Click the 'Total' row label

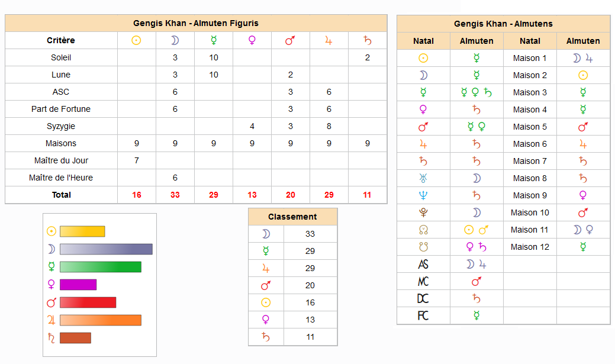pyautogui.click(x=61, y=195)
